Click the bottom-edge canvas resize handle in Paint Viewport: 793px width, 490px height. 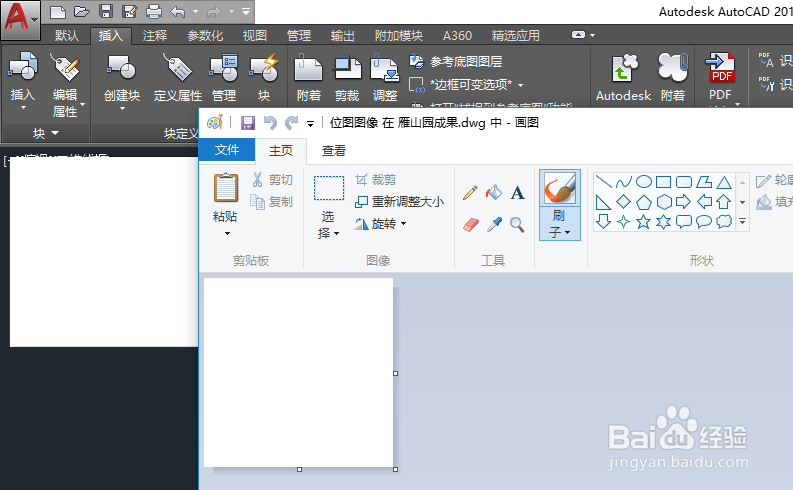[x=299, y=469]
